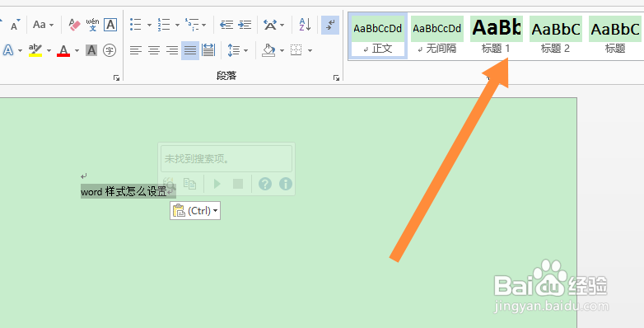Image resolution: width=644 pixels, height=328 pixels.
Task: Apply the 标题 style
Action: click(615, 35)
